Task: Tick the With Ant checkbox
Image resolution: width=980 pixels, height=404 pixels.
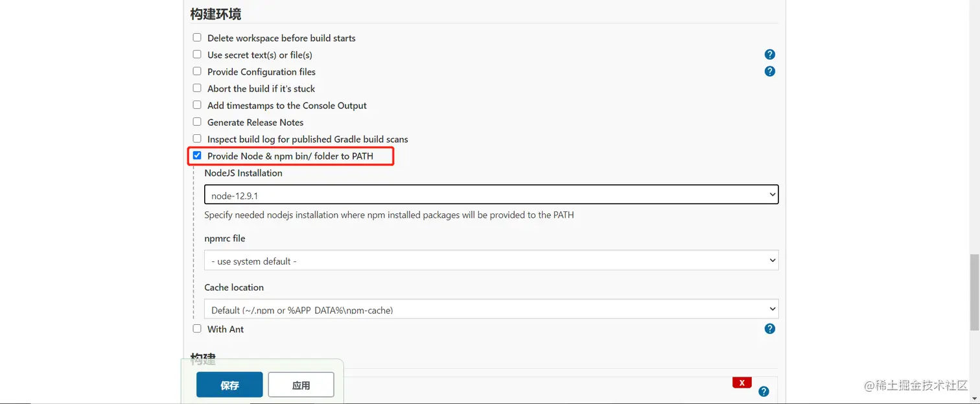Action: coord(197,329)
